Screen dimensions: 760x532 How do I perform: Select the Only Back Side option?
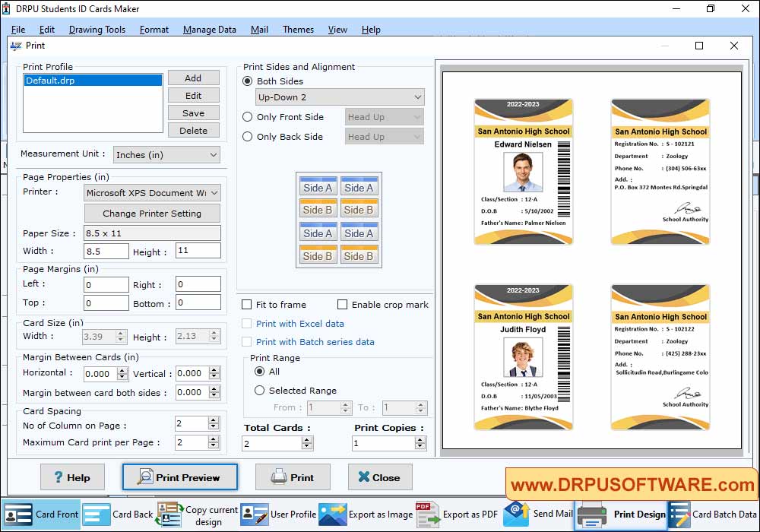[x=247, y=137]
